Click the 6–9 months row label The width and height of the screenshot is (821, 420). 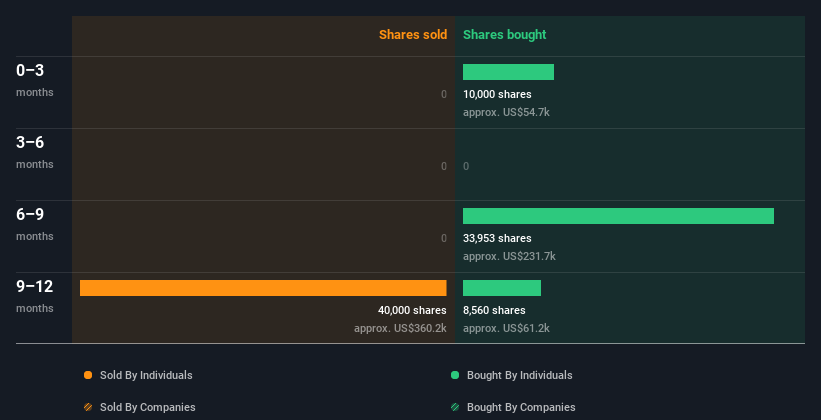(x=35, y=224)
